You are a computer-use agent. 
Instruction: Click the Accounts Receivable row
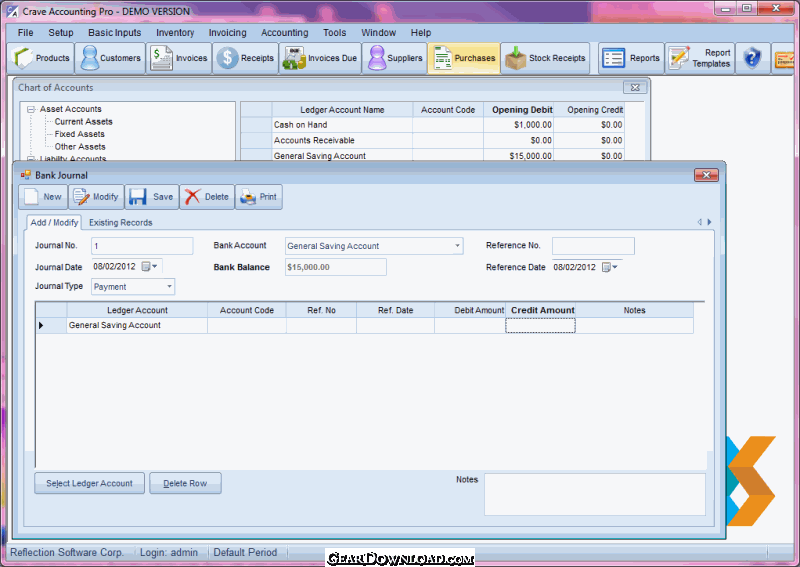point(432,140)
